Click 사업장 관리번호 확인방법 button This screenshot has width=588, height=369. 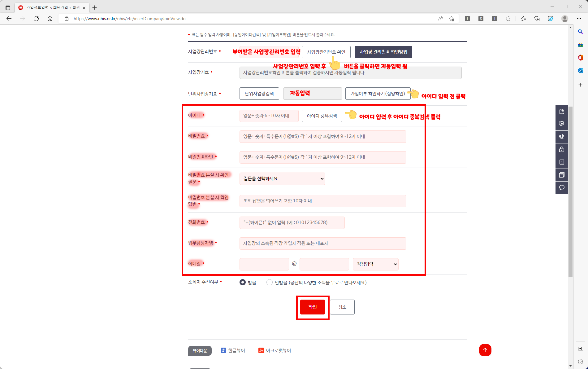point(383,52)
